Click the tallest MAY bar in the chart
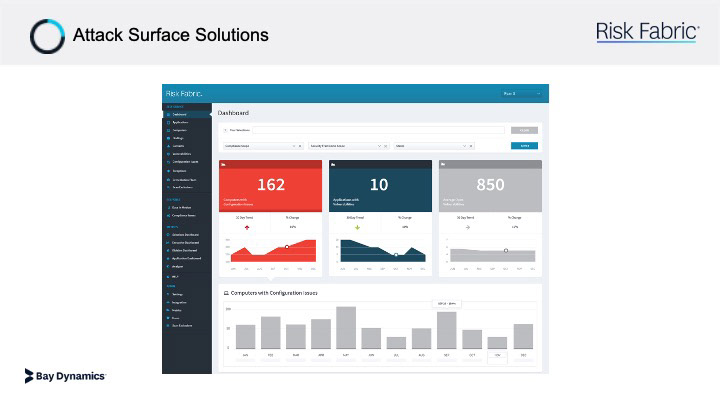Image resolution: width=720 pixels, height=405 pixels. (346, 328)
